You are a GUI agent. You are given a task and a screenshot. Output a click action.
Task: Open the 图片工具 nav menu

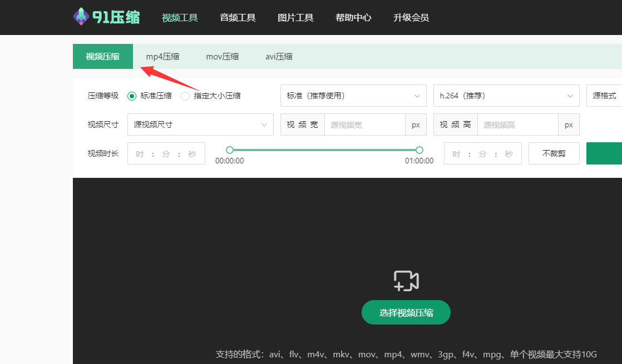click(295, 17)
